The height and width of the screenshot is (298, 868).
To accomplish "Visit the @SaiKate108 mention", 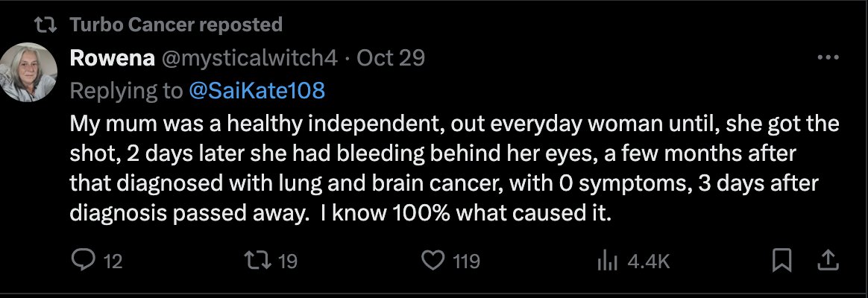I will (x=257, y=91).
